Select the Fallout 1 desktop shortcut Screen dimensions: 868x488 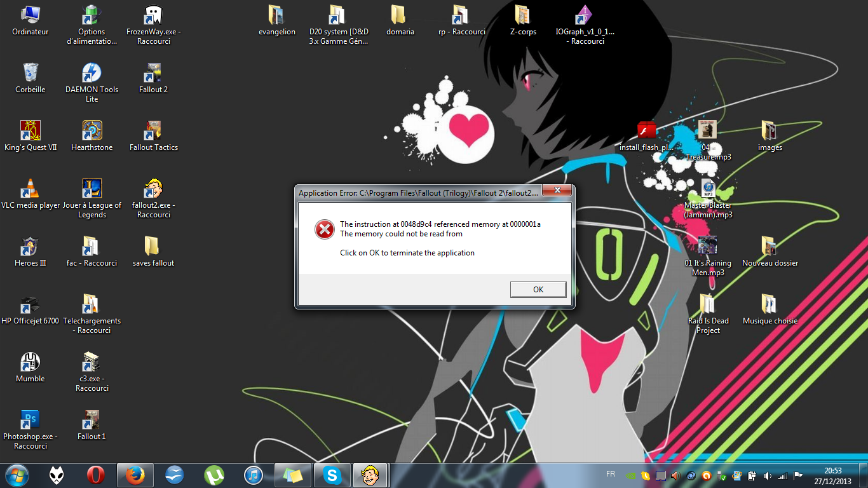[x=92, y=426]
